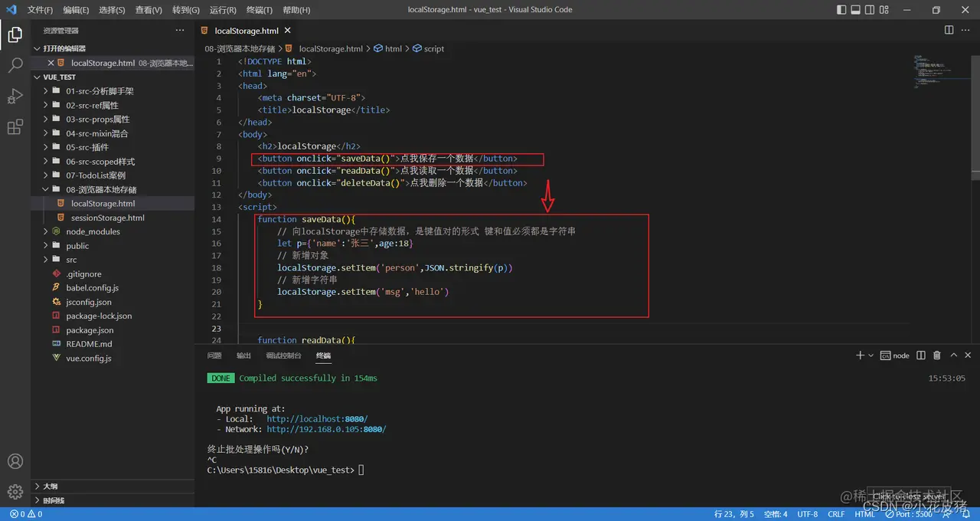Screen dimensions: 980x521
Task: Close localStorage.html in open editors list
Action: click(x=51, y=63)
